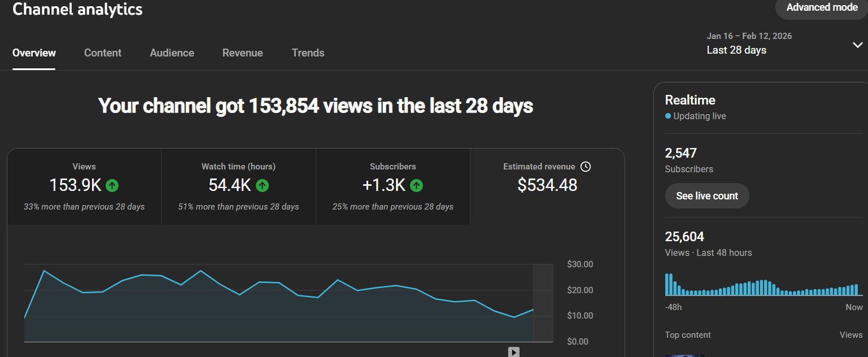Click the date range chevron arrow
Screen dimensions: 868x357
pos(857,45)
